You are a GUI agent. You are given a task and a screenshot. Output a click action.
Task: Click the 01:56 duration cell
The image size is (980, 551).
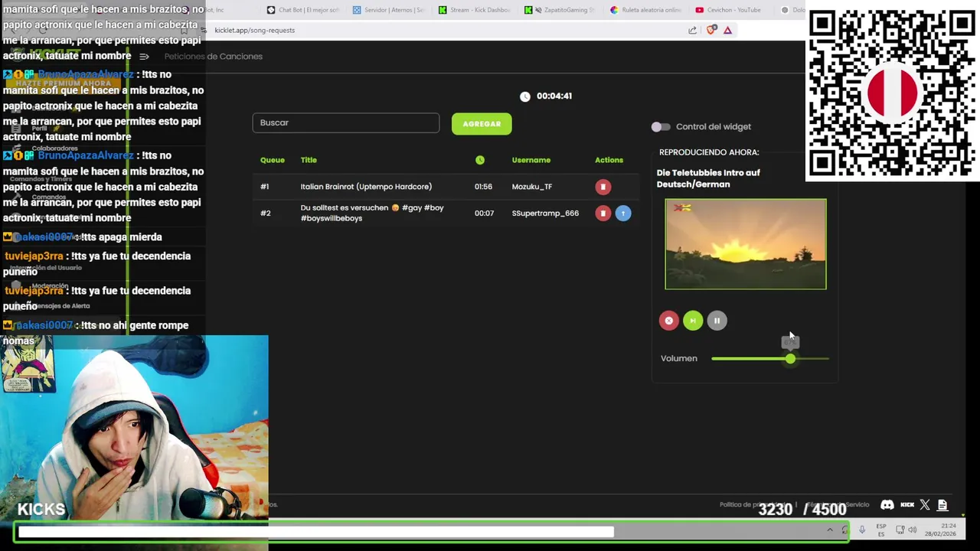pyautogui.click(x=483, y=187)
